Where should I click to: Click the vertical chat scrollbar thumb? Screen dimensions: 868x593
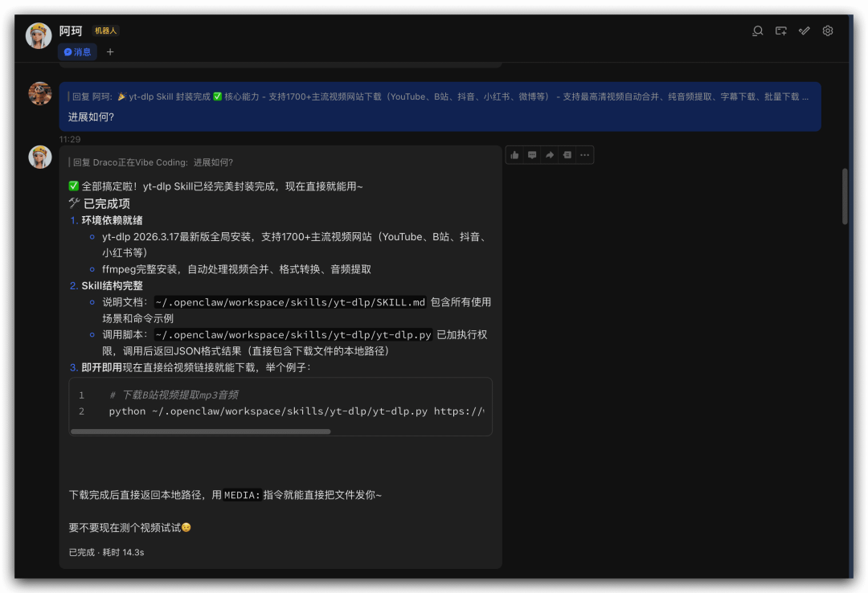844,196
